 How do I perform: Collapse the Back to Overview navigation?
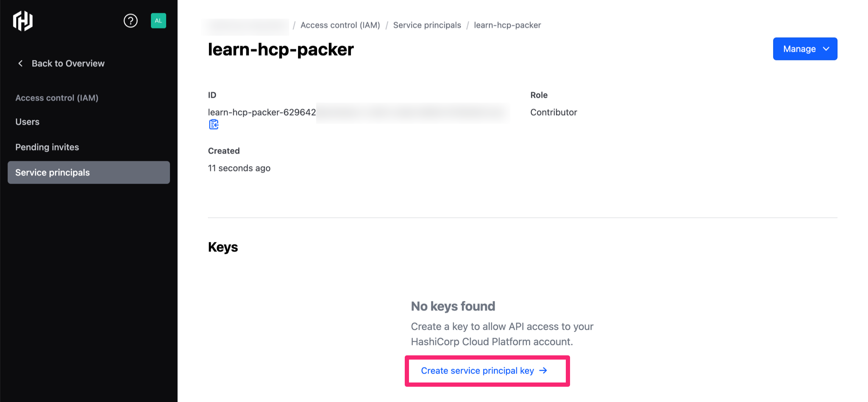pos(68,63)
